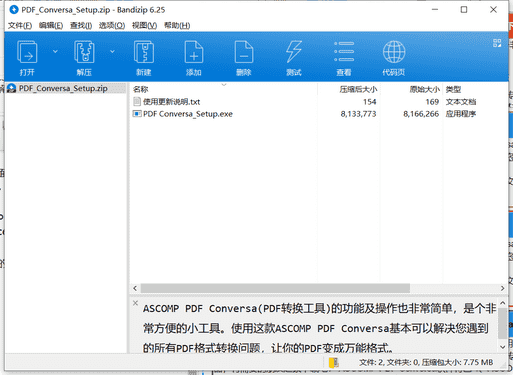The height and width of the screenshot is (375, 513).
Task: Open the Edit (编辑) menu
Action: pyautogui.click(x=51, y=25)
